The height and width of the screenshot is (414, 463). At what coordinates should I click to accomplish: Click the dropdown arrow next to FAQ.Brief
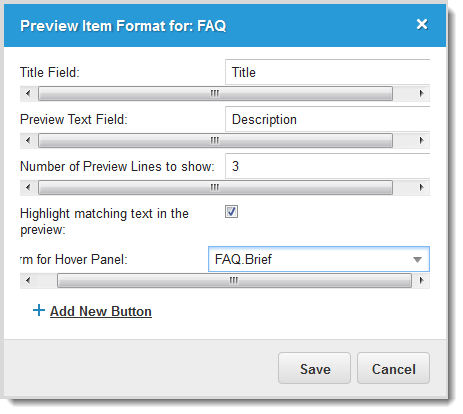tap(417, 259)
